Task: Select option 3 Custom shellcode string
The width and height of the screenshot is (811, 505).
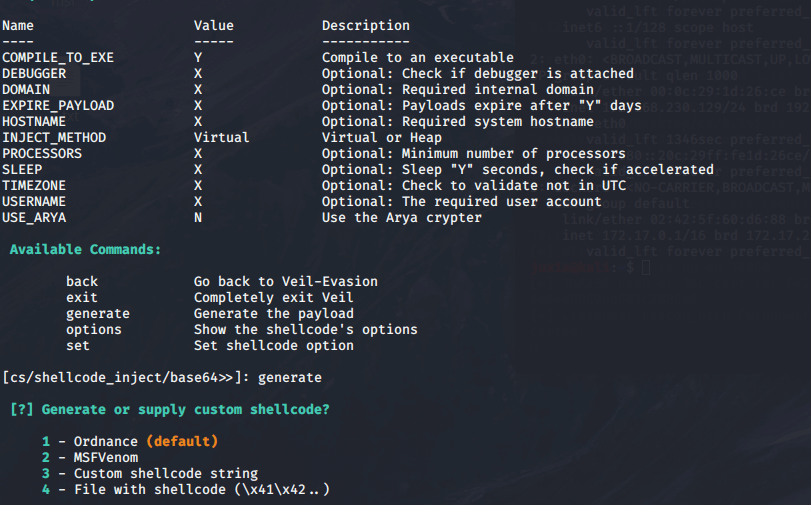Action: pyautogui.click(x=150, y=473)
